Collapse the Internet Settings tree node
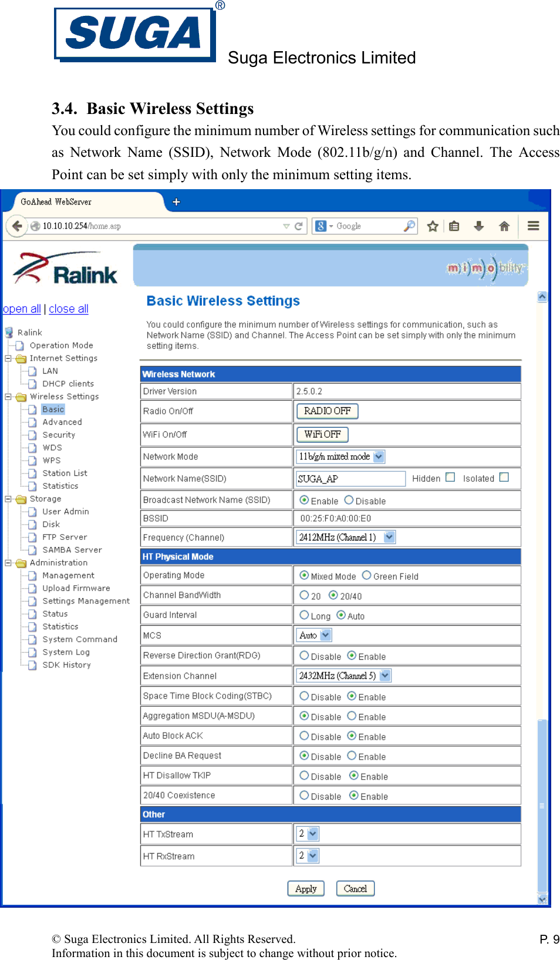 (x=8, y=358)
